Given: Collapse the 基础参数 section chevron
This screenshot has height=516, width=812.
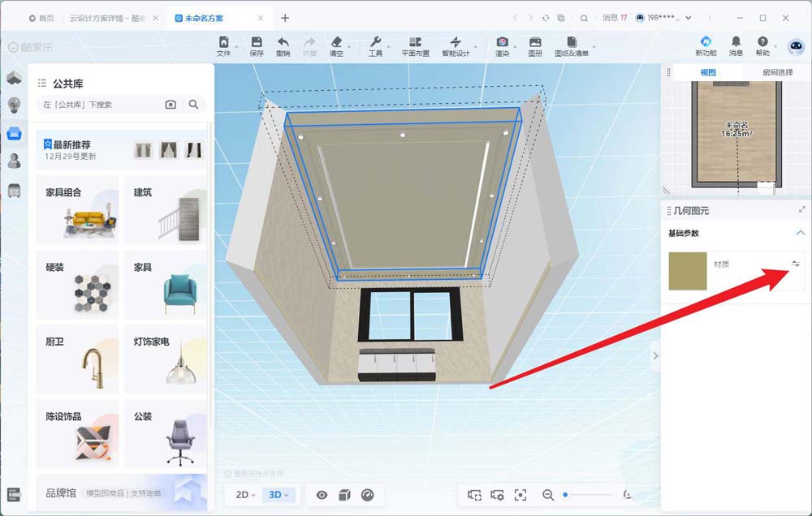Looking at the screenshot, I should 800,233.
